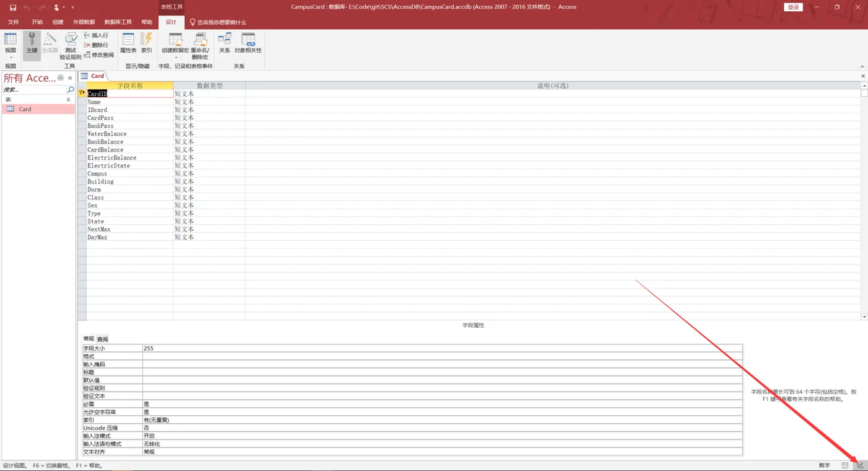Switch to Datasheet view from status bar
This screenshot has height=471, width=868.
(x=845, y=465)
